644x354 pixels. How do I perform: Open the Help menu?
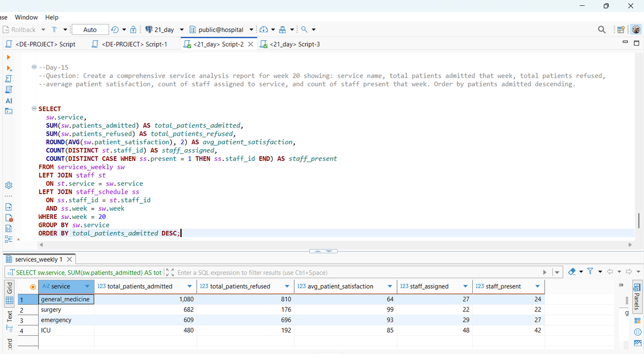click(x=52, y=18)
